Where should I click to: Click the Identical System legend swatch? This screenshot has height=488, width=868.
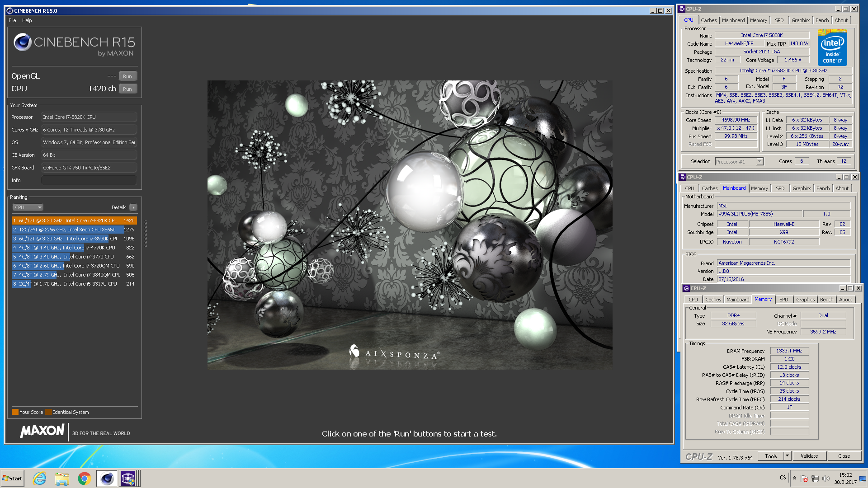[48, 412]
